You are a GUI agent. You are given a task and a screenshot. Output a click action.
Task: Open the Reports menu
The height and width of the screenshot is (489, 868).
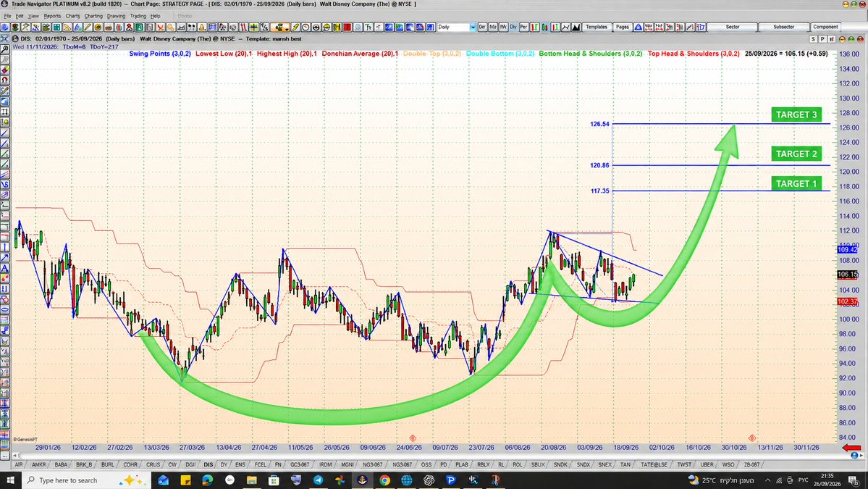click(52, 16)
